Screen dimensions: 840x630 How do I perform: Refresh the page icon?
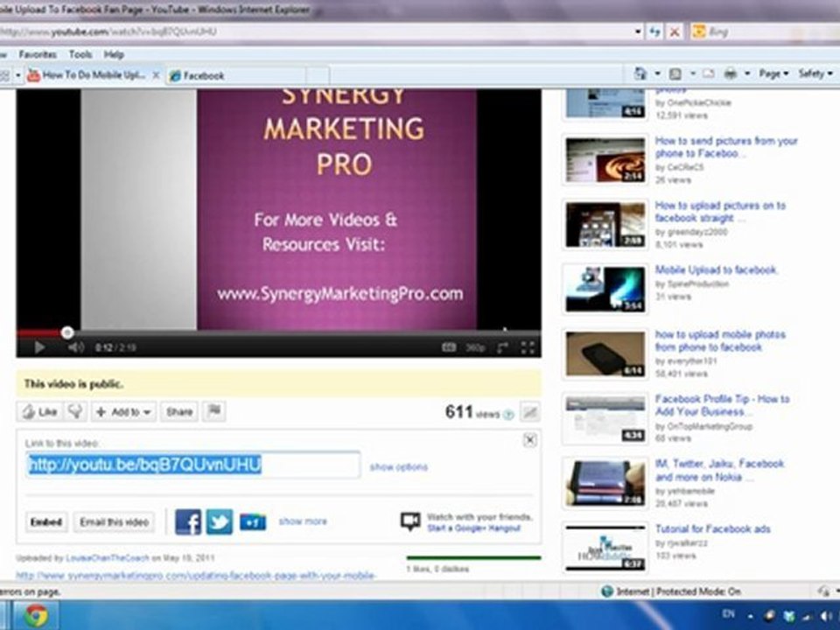(654, 31)
